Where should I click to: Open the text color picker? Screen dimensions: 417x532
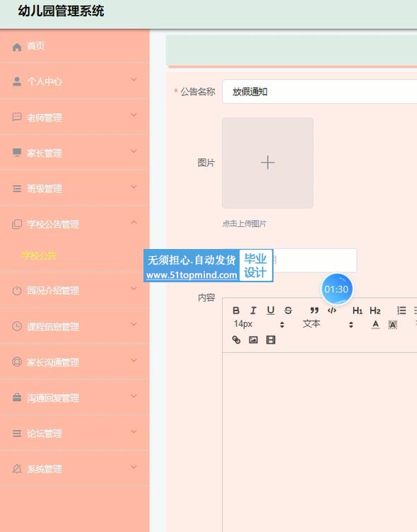click(375, 325)
